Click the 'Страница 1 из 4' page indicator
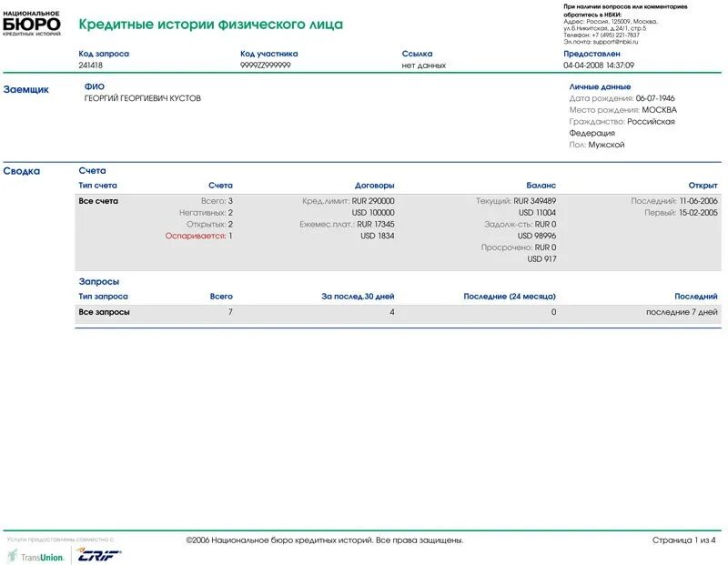 [684, 540]
